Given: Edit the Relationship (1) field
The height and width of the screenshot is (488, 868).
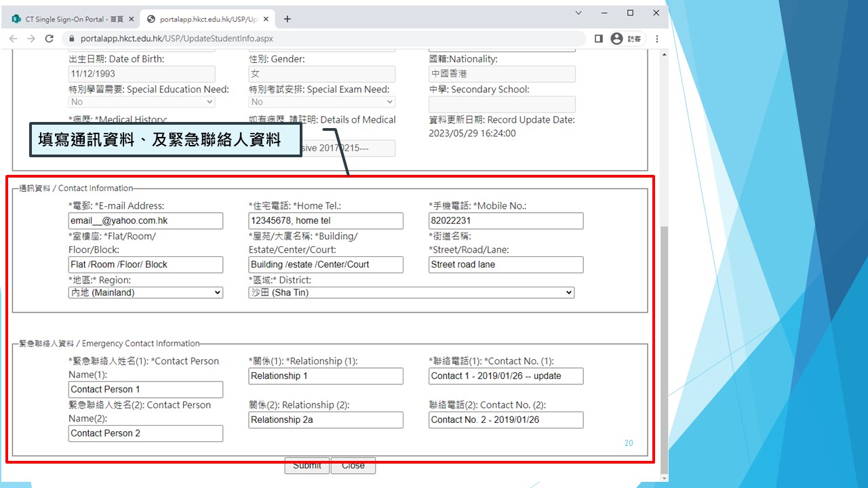Looking at the screenshot, I should [326, 376].
